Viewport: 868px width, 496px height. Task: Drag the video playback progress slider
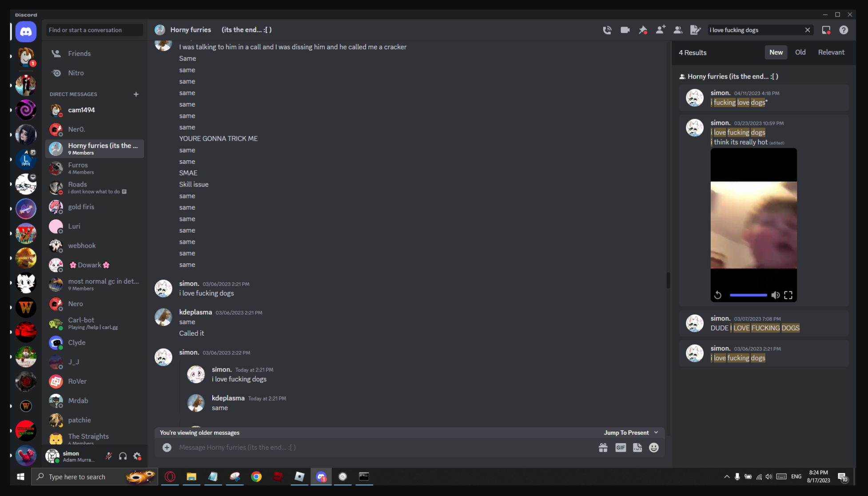[747, 295]
